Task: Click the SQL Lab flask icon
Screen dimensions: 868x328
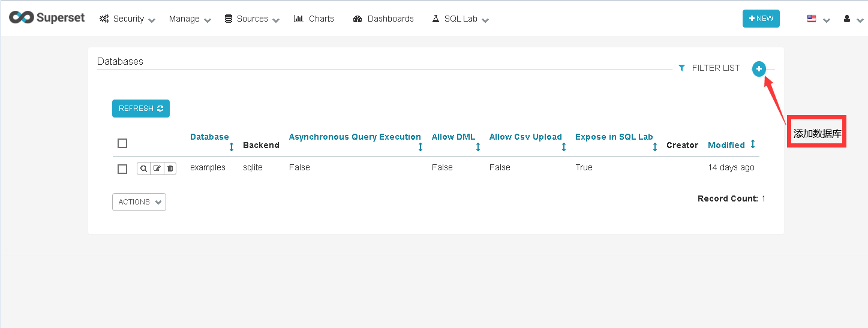Action: click(435, 19)
